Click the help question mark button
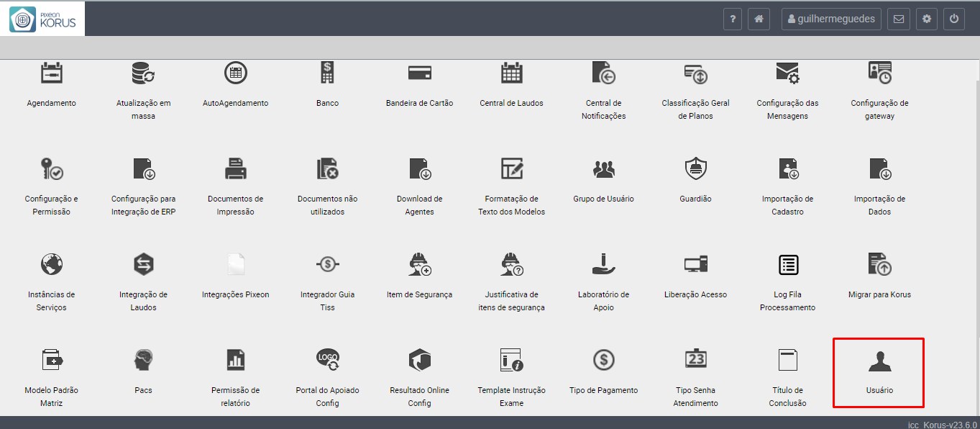This screenshot has width=980, height=429. pos(732,19)
